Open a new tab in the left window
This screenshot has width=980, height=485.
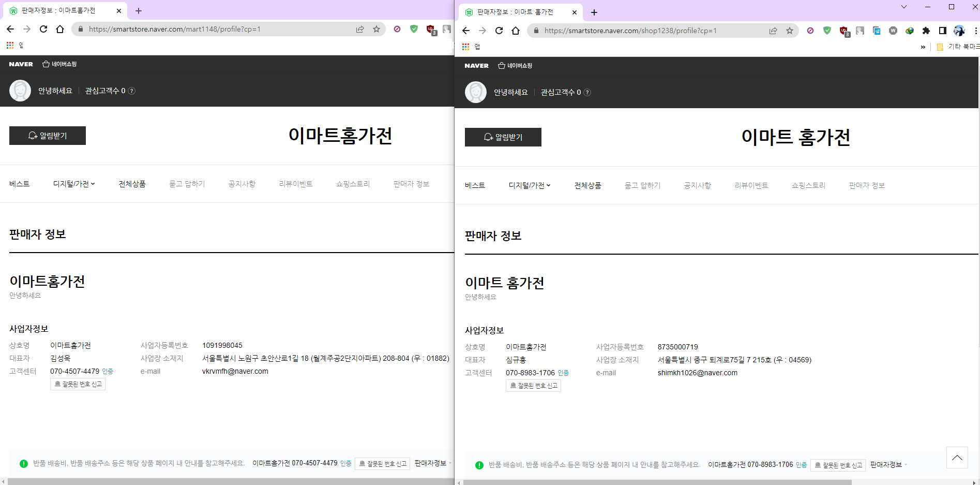pyautogui.click(x=139, y=11)
